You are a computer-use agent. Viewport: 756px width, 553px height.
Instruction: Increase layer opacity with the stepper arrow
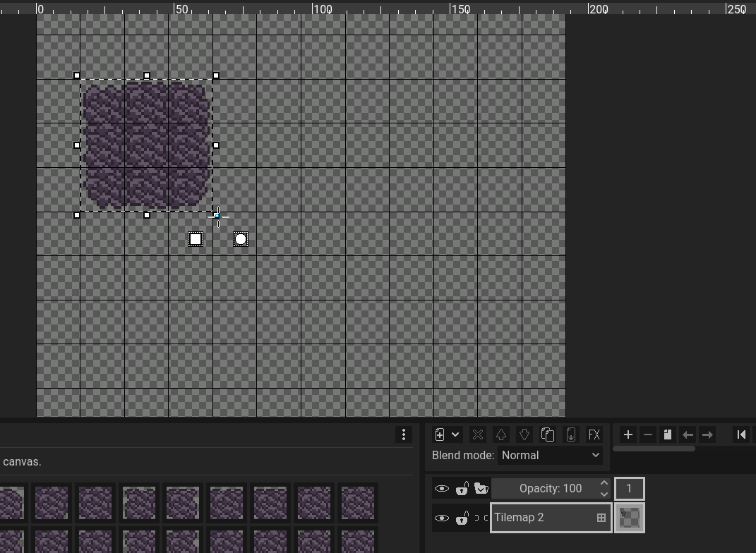coord(604,484)
